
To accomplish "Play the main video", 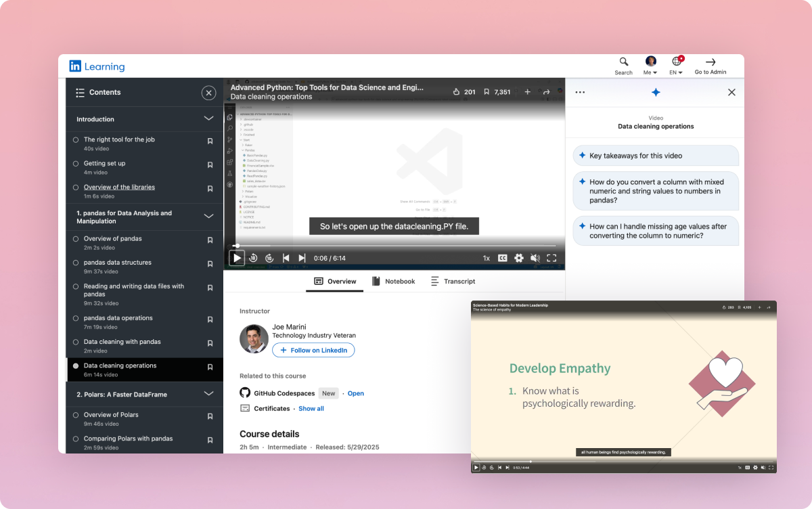I will [237, 258].
